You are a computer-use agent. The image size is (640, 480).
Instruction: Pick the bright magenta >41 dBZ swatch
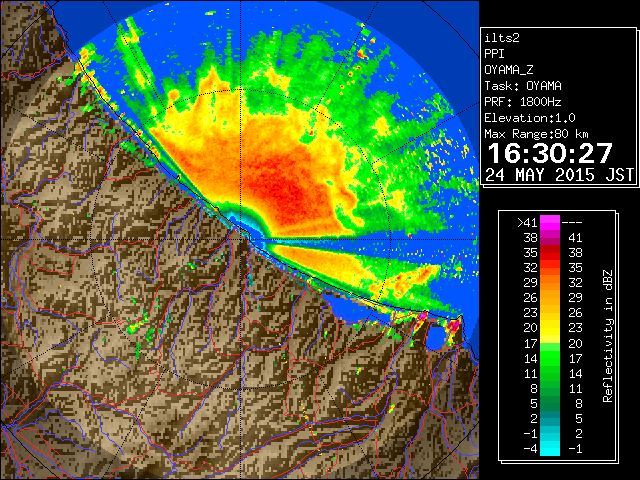[x=550, y=222]
